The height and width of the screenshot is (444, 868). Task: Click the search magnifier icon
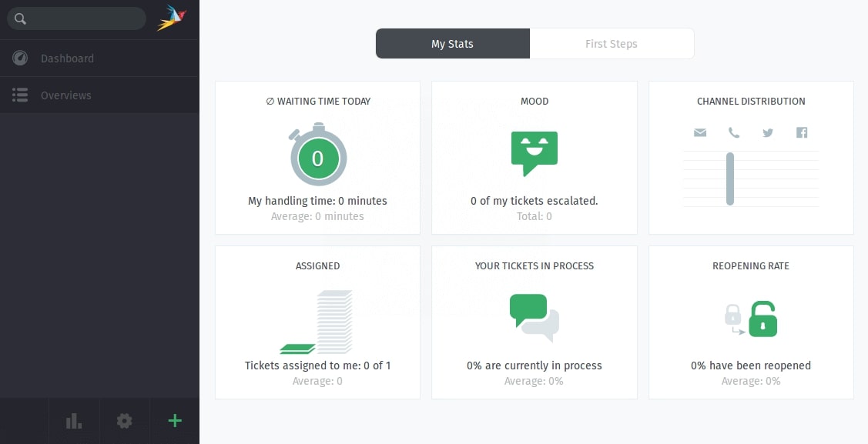20,18
